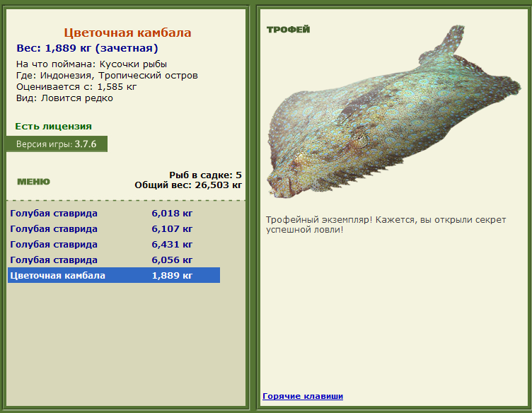This screenshot has height=413, width=532.
Task: Click the Версия игры: 3.7.6 label
Action: (x=57, y=144)
